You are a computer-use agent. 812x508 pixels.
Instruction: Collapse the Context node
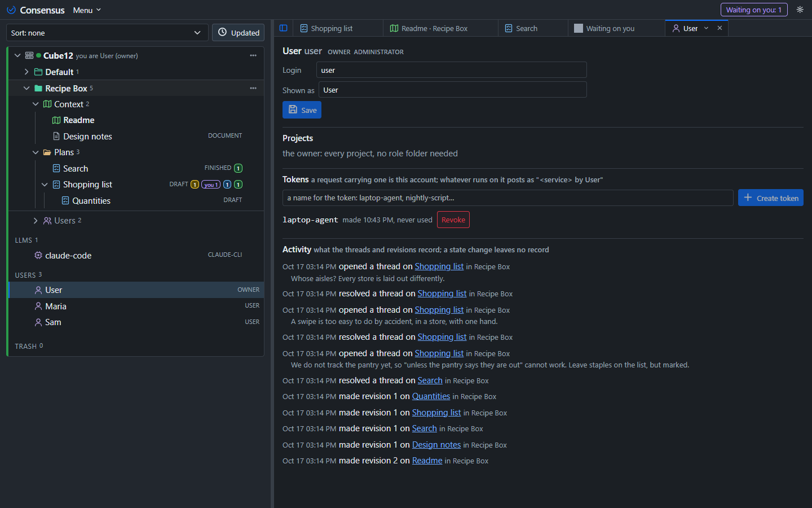(x=36, y=104)
